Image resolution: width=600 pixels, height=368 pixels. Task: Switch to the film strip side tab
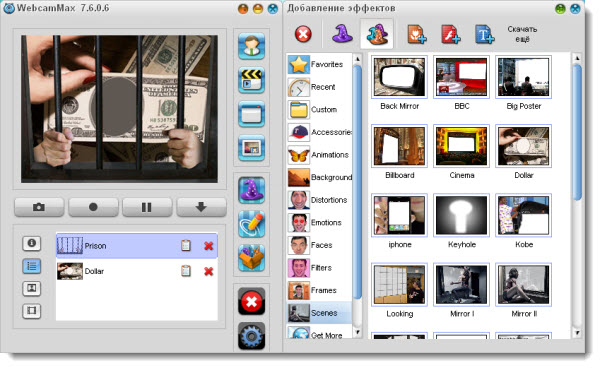(31, 311)
